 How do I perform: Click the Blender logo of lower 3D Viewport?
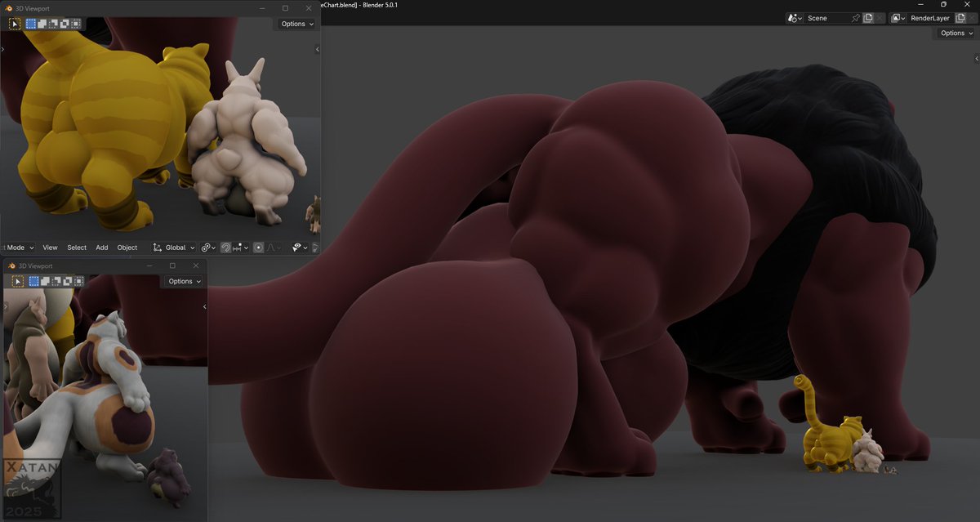point(11,265)
